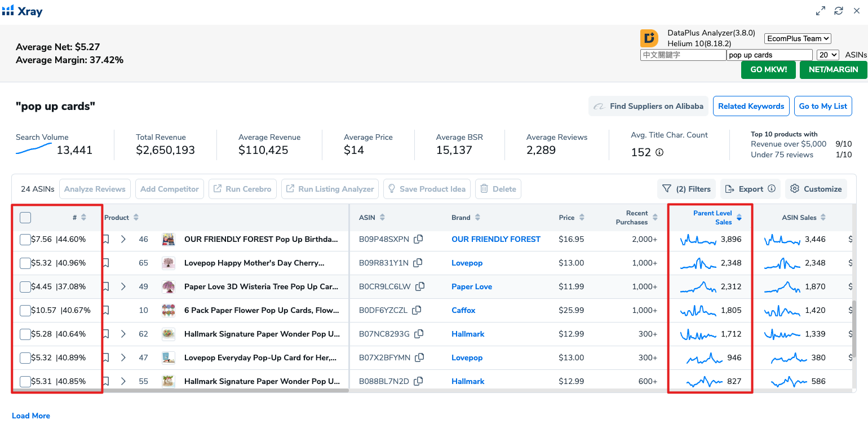Copy ASIN B07NC8293G with the copy icon
This screenshot has height=437, width=868.
point(419,334)
